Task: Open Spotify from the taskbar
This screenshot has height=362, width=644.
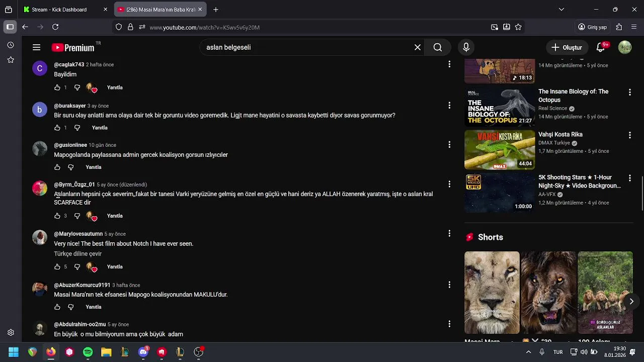Action: click(x=88, y=352)
